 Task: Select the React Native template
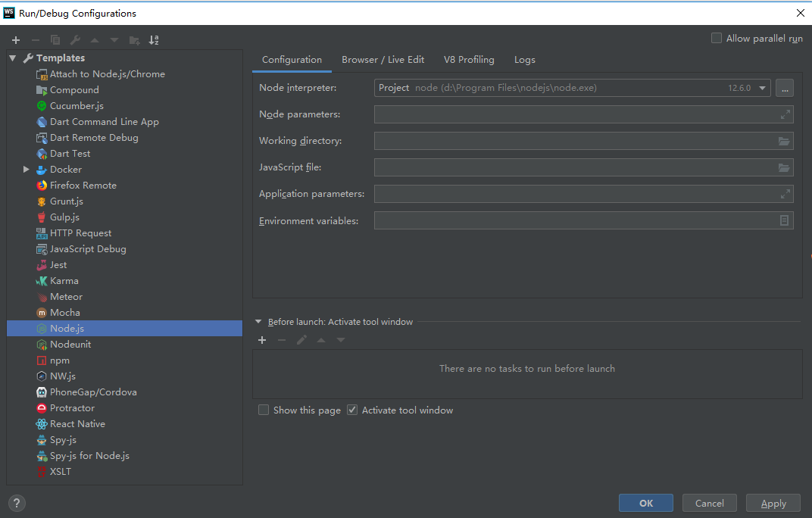point(77,423)
